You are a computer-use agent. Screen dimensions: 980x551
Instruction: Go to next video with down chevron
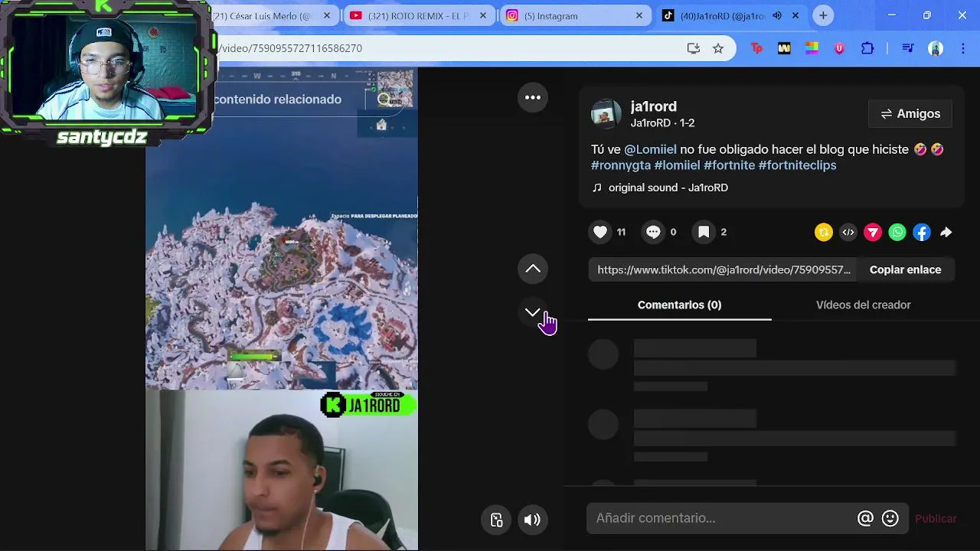pos(533,312)
